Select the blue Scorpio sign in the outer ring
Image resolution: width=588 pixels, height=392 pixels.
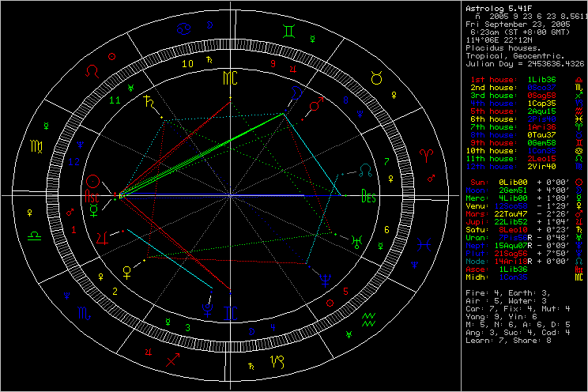tap(84, 314)
